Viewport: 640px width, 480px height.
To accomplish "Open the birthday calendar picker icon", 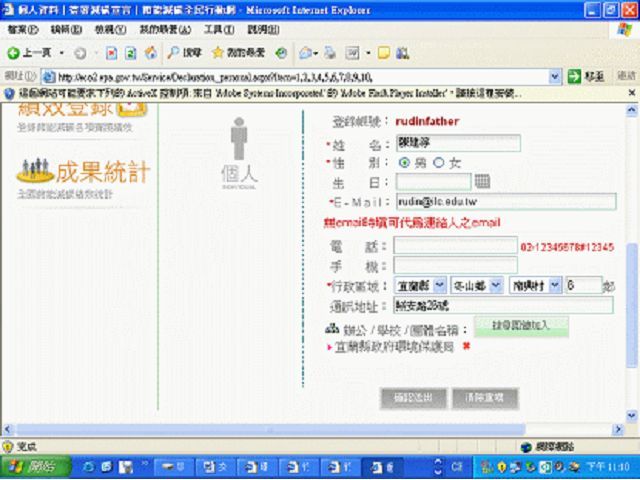I will tap(482, 181).
